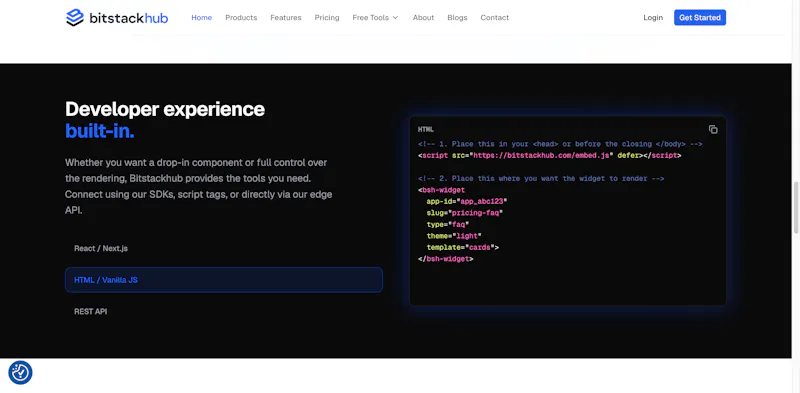This screenshot has width=800, height=393.
Task: Click the HTML label in code panel
Action: (x=426, y=130)
